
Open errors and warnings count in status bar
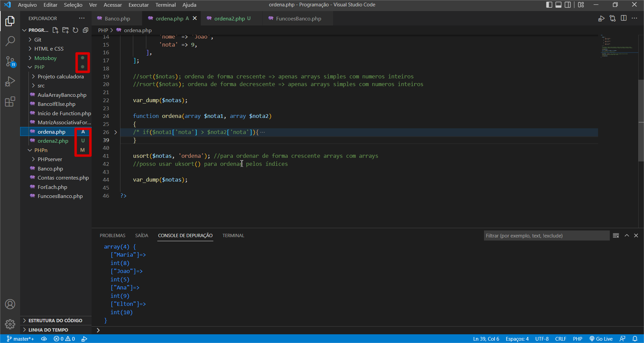coord(64,339)
